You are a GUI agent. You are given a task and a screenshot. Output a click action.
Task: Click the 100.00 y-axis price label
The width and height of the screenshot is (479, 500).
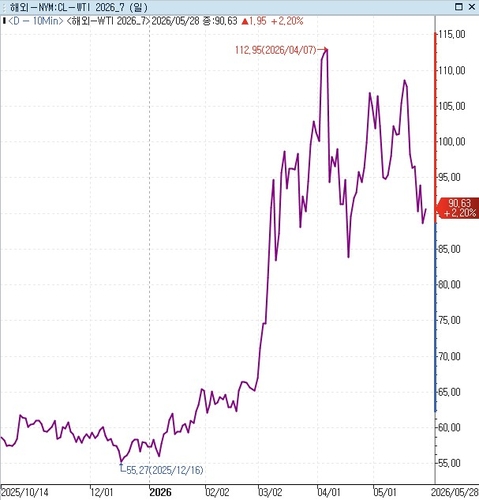(x=452, y=142)
